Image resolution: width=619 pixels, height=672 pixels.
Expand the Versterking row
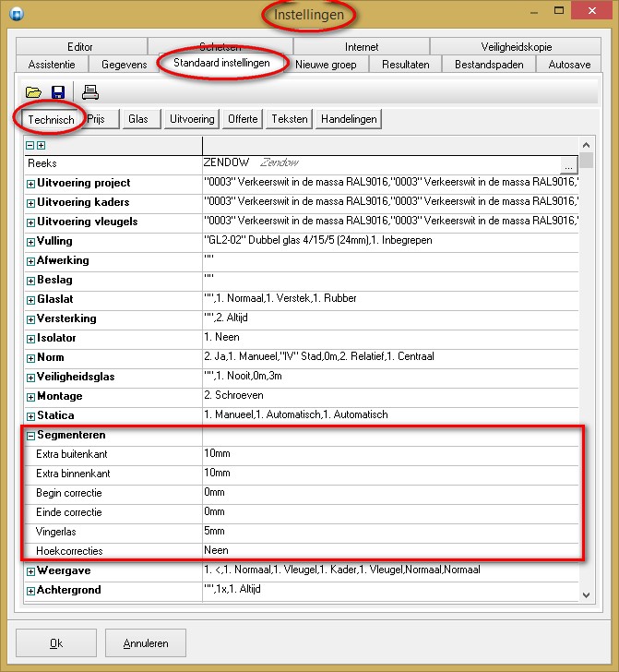(30, 319)
